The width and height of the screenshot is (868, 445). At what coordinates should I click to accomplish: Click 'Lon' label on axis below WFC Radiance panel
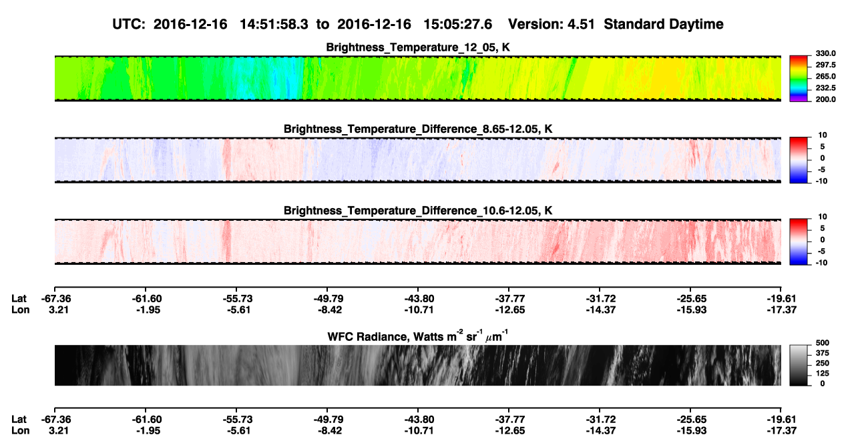19,429
